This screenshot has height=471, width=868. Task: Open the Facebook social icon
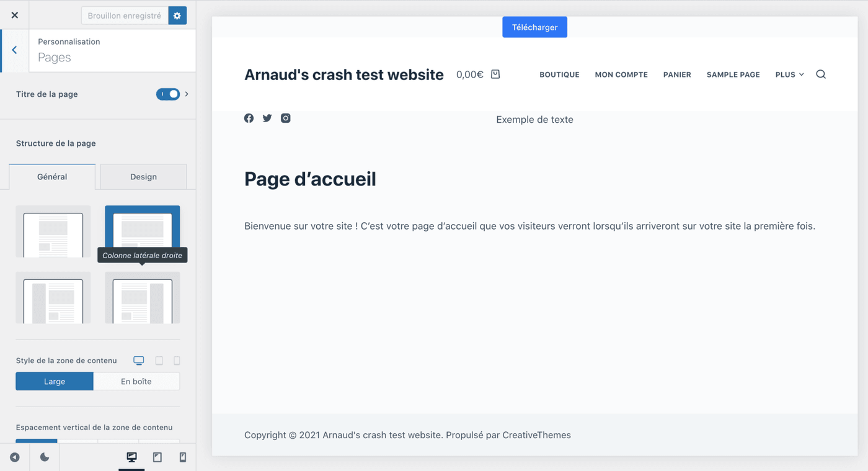point(249,118)
